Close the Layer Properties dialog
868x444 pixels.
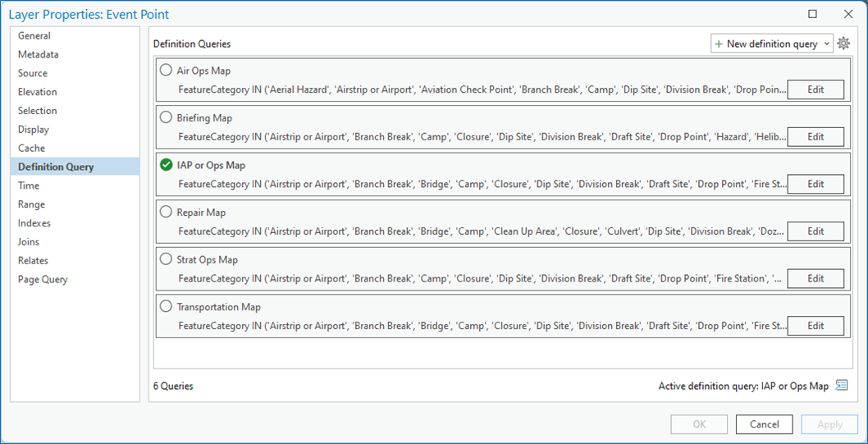[x=848, y=14]
